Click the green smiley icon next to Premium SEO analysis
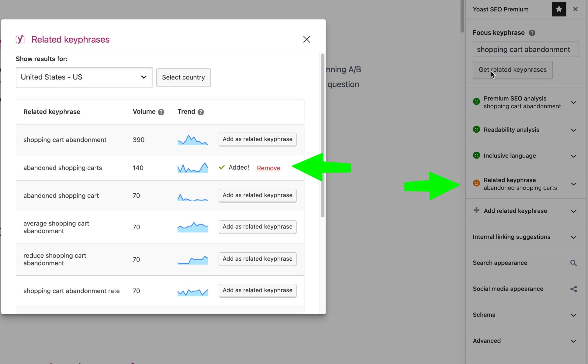Screen dimensions: 588x364 477,102
